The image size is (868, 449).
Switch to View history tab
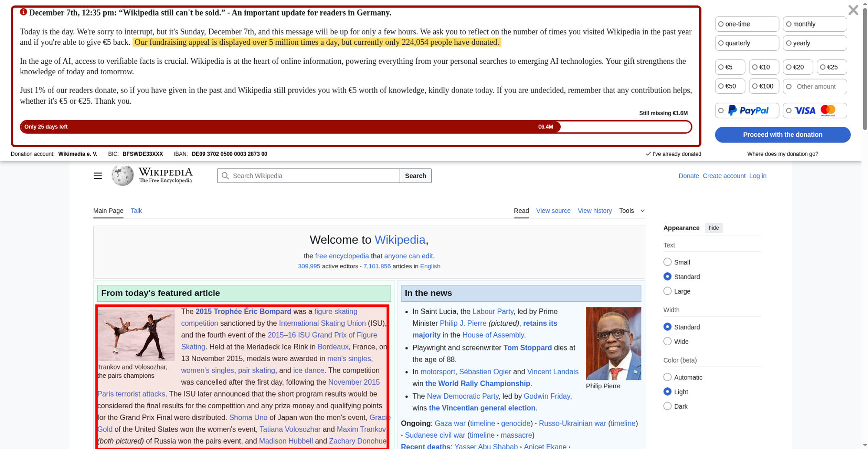coord(595,211)
